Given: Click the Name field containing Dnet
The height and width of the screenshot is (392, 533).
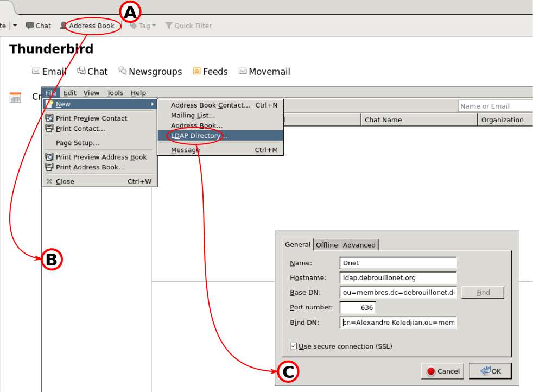Looking at the screenshot, I should pyautogui.click(x=398, y=263).
